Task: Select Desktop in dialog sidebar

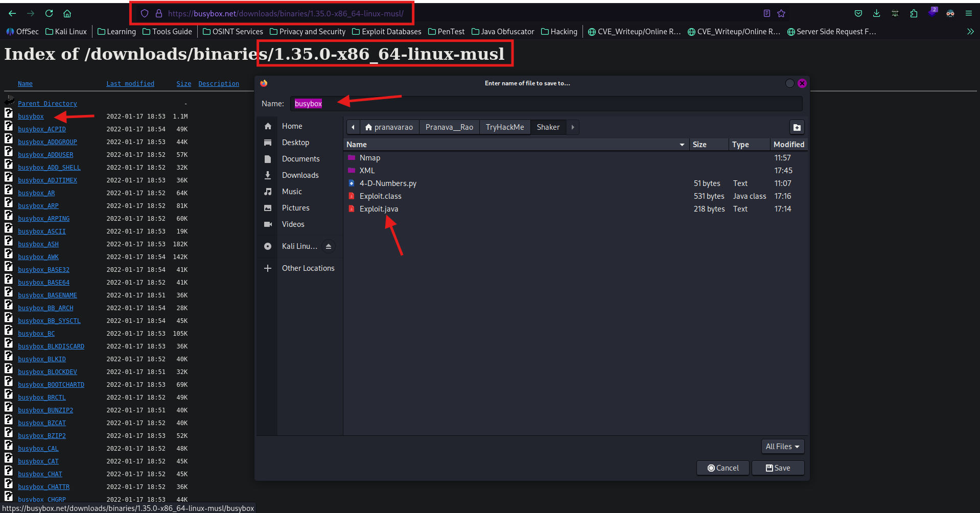Action: tap(295, 143)
